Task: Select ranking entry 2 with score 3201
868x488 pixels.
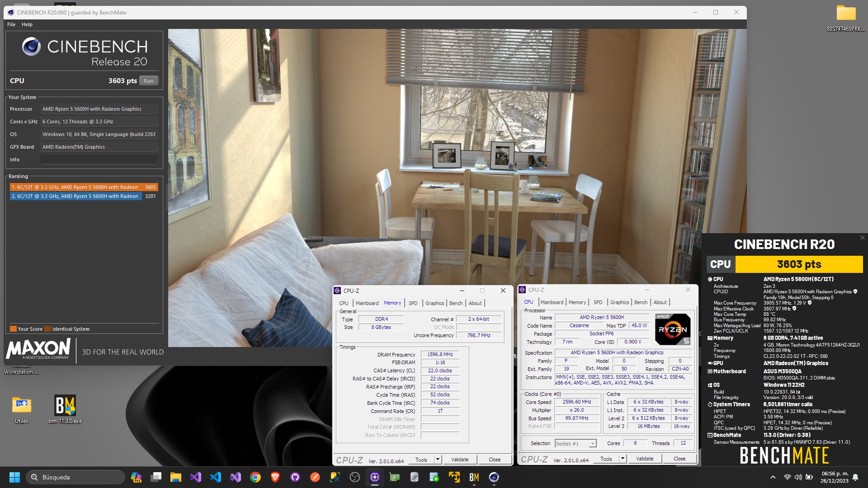Action: point(84,196)
